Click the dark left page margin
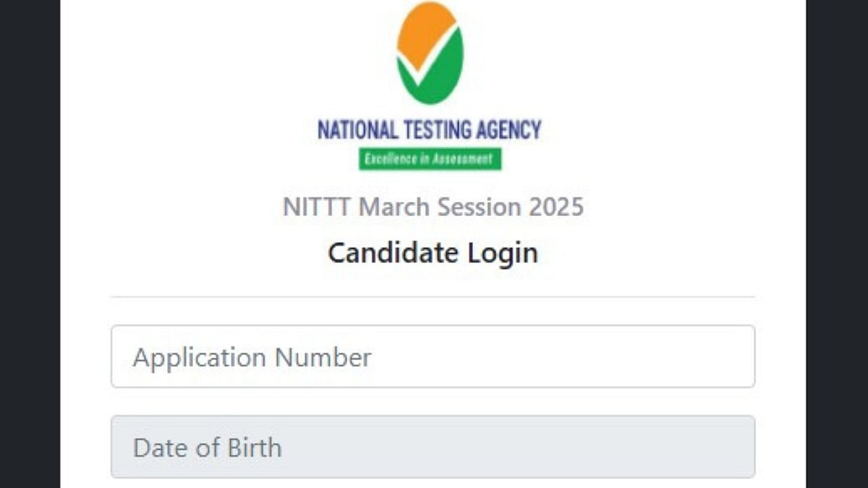Viewport: 868px width, 488px height. point(29,244)
